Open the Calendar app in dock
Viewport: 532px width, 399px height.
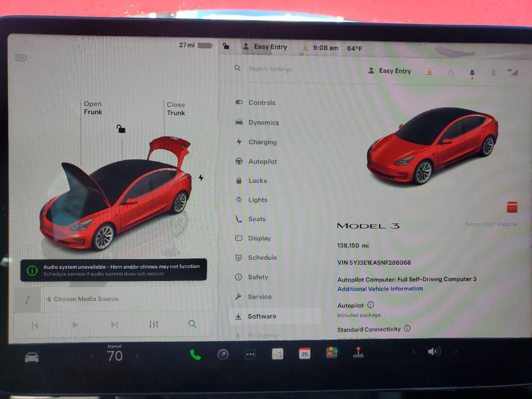[305, 354]
